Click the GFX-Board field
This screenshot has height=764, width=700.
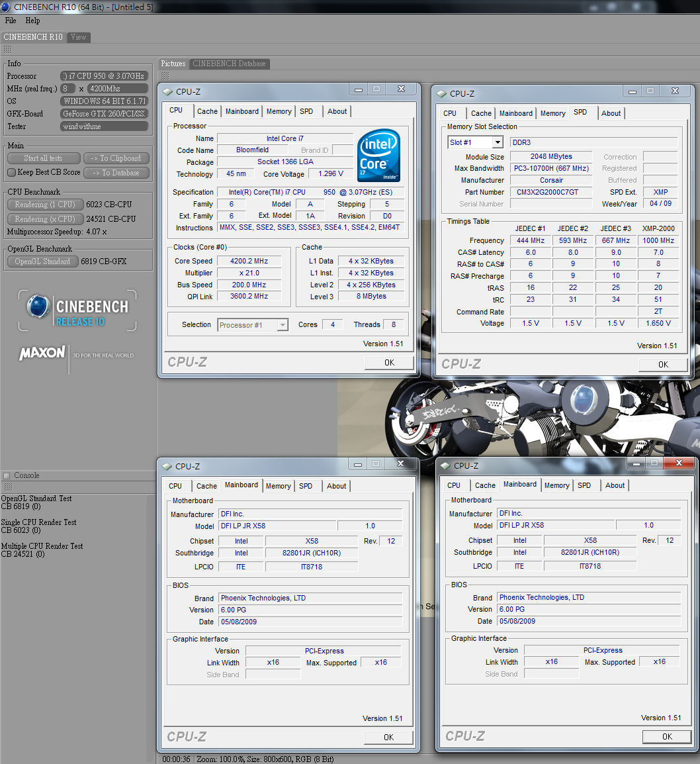pos(104,114)
